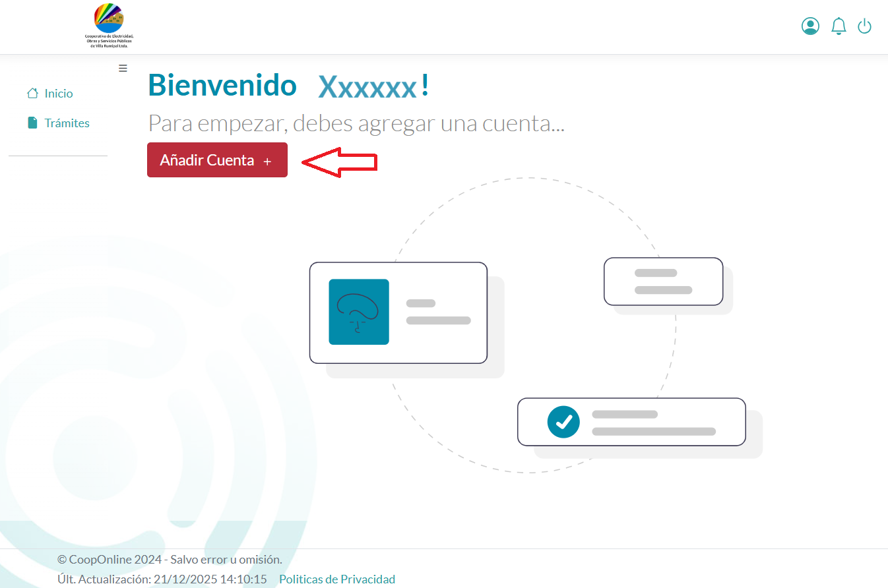Click the red arrow pointing at Añadir Cuenta

click(x=339, y=162)
